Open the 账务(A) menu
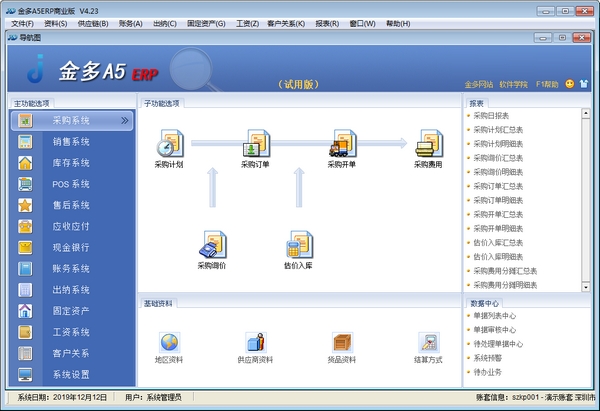600x411 pixels. [x=130, y=24]
